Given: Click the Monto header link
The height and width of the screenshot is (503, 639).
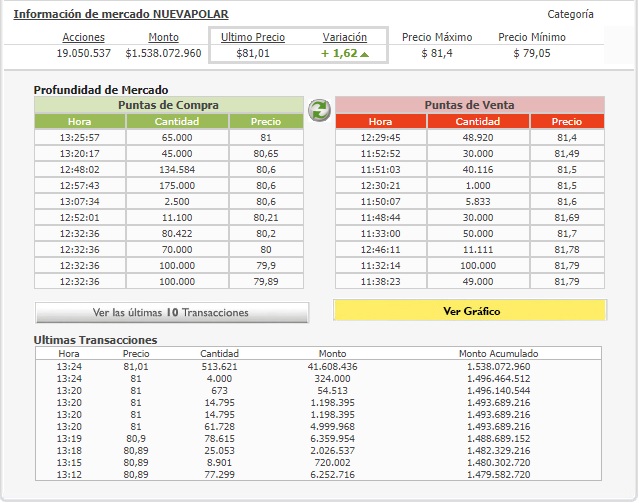Looking at the screenshot, I should [163, 37].
